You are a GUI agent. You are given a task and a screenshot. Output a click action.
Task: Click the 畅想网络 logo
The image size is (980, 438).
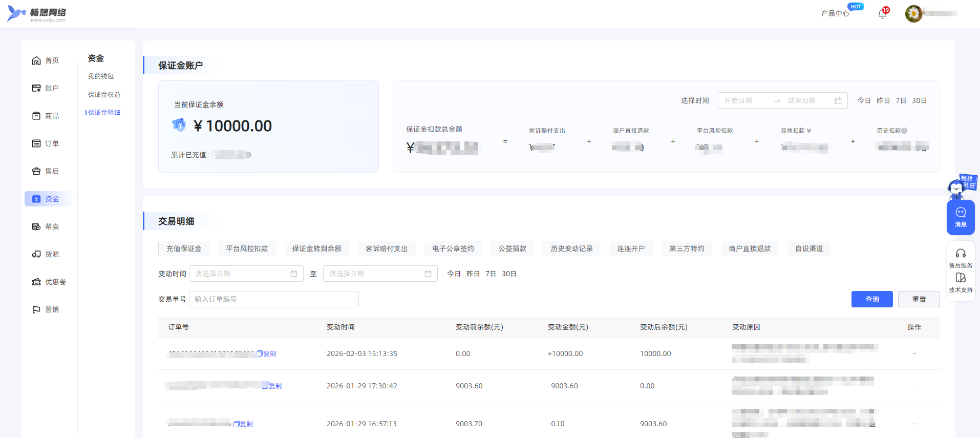37,14
